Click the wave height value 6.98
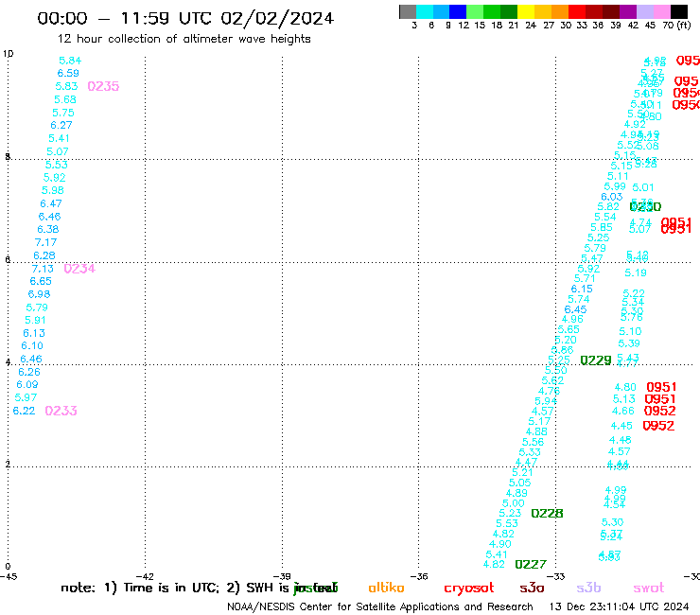Screen dimensions: 700x615 click(x=39, y=294)
